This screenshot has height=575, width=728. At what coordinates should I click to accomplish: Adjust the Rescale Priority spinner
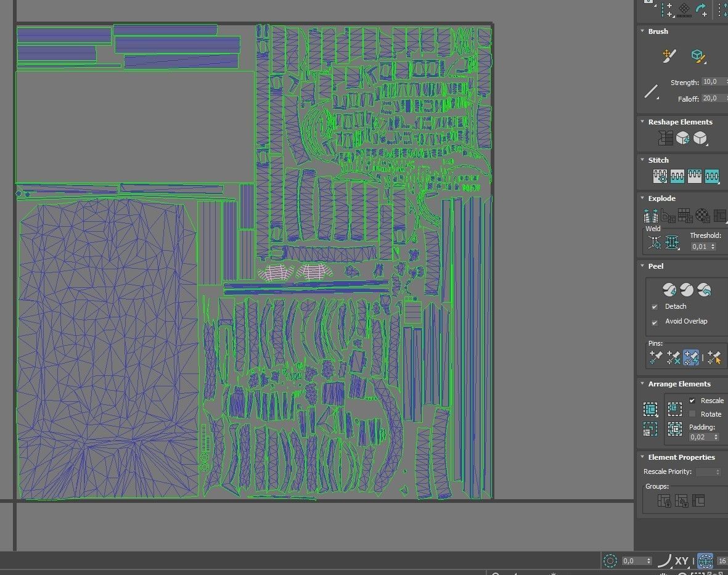(x=718, y=472)
